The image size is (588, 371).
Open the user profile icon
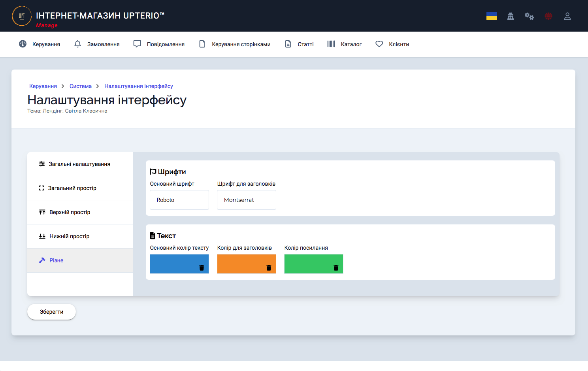click(x=567, y=16)
